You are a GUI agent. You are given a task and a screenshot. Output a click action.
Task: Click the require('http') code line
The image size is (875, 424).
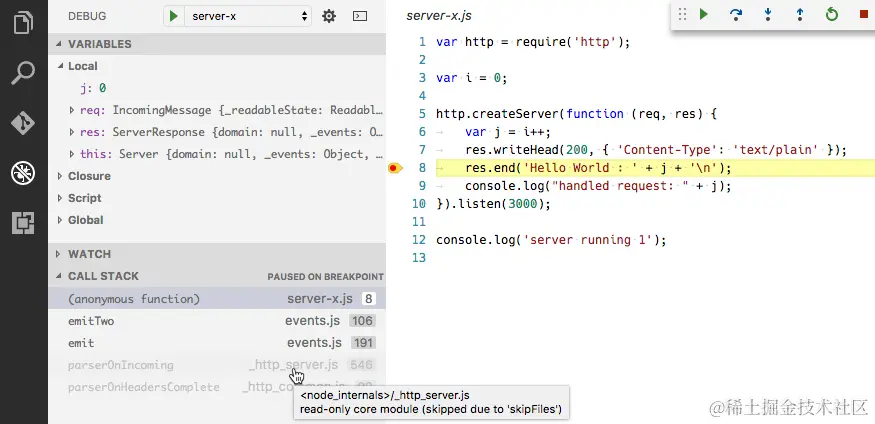tap(533, 42)
